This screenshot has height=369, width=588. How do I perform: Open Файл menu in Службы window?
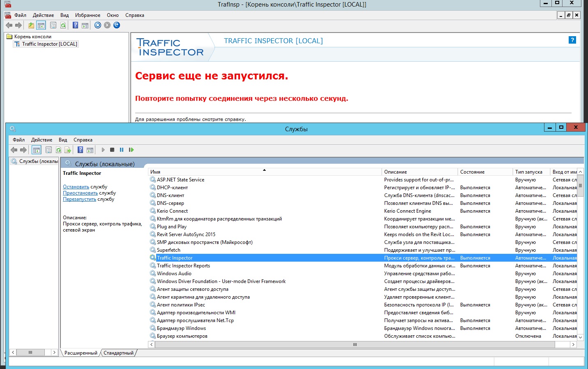point(18,140)
